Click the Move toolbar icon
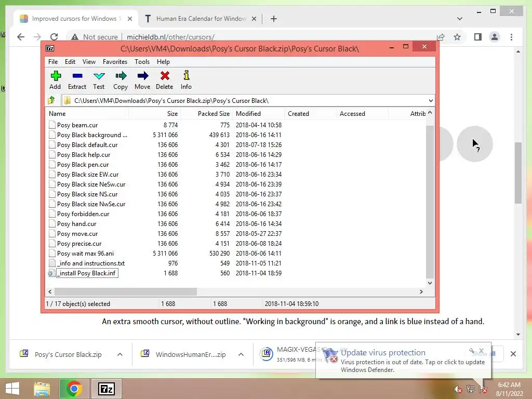532x399 pixels. click(x=142, y=80)
